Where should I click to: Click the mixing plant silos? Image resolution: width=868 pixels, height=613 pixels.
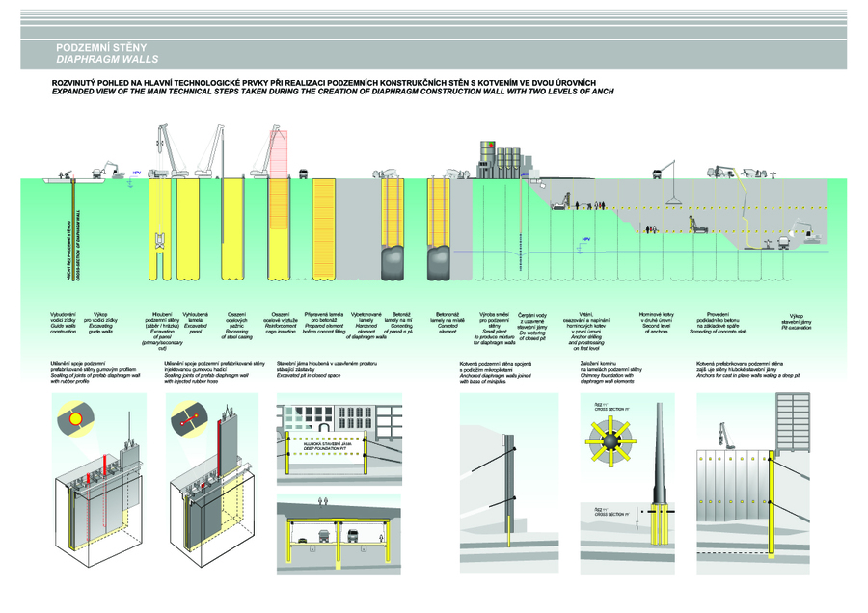pyautogui.click(x=501, y=159)
